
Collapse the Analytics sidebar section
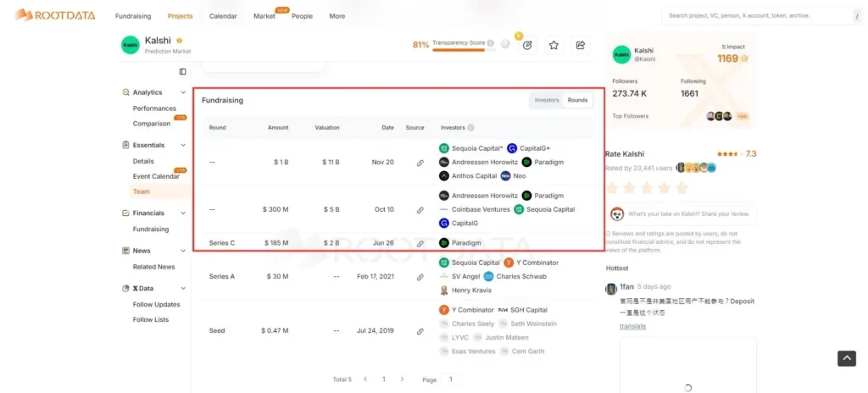coord(183,92)
